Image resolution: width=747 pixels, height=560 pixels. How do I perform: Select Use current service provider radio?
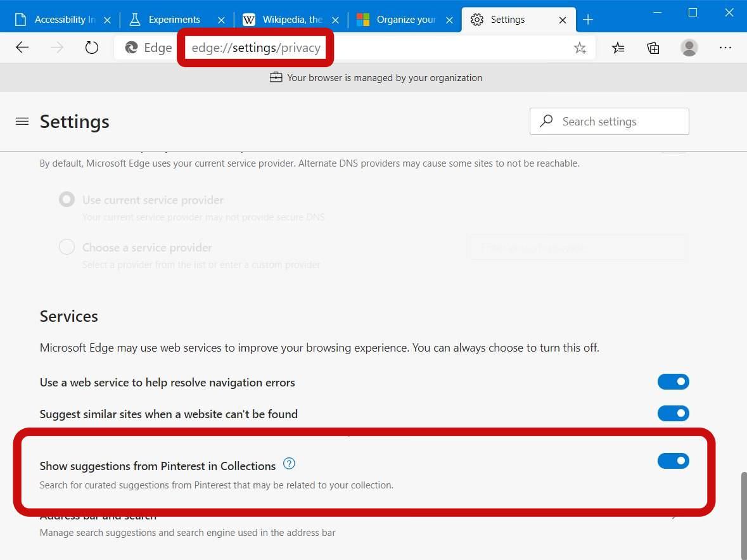[67, 199]
